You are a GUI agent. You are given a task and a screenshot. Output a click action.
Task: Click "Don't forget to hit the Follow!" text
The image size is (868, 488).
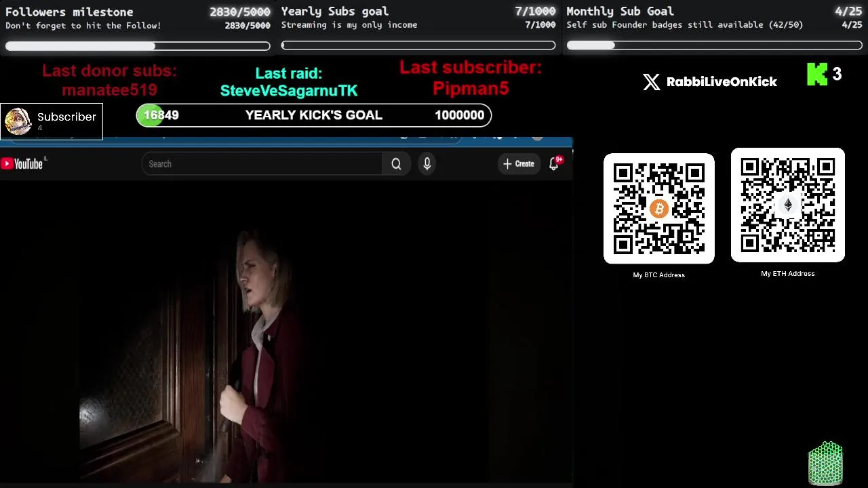(83, 26)
